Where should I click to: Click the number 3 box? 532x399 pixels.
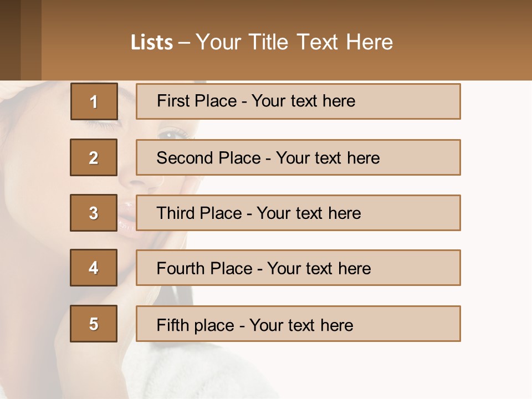[94, 213]
